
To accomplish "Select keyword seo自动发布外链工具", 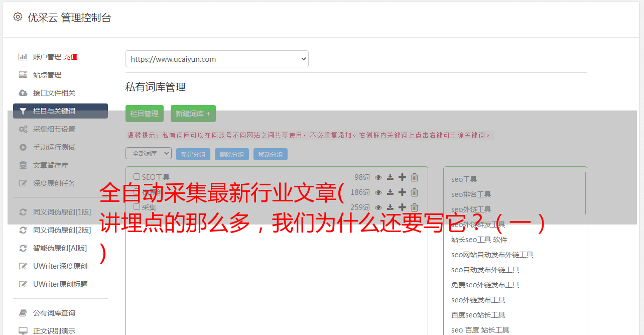I will pos(485,270).
